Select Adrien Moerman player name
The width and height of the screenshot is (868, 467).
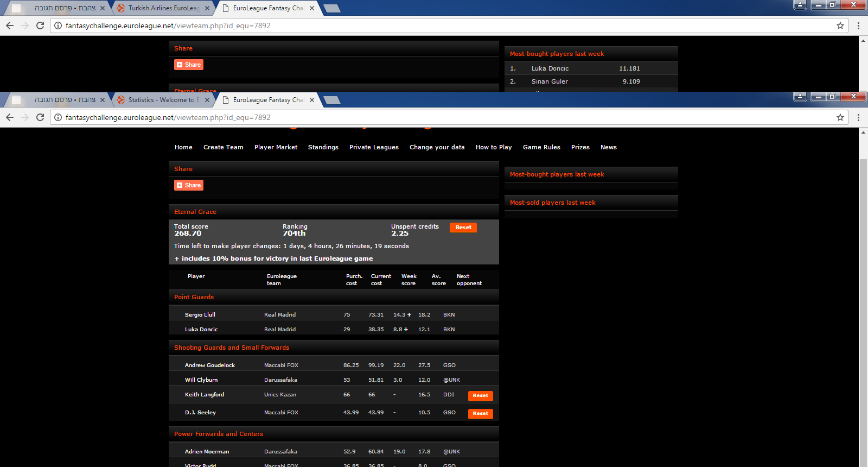point(207,451)
